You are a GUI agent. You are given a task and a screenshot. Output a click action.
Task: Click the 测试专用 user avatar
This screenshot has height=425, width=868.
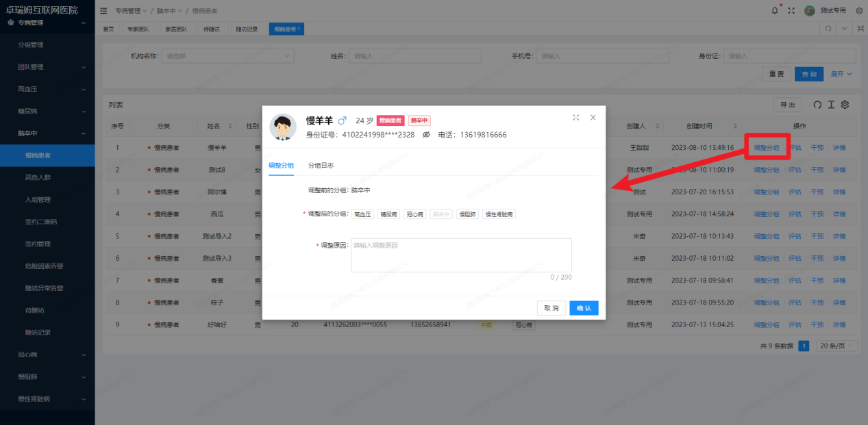point(810,10)
